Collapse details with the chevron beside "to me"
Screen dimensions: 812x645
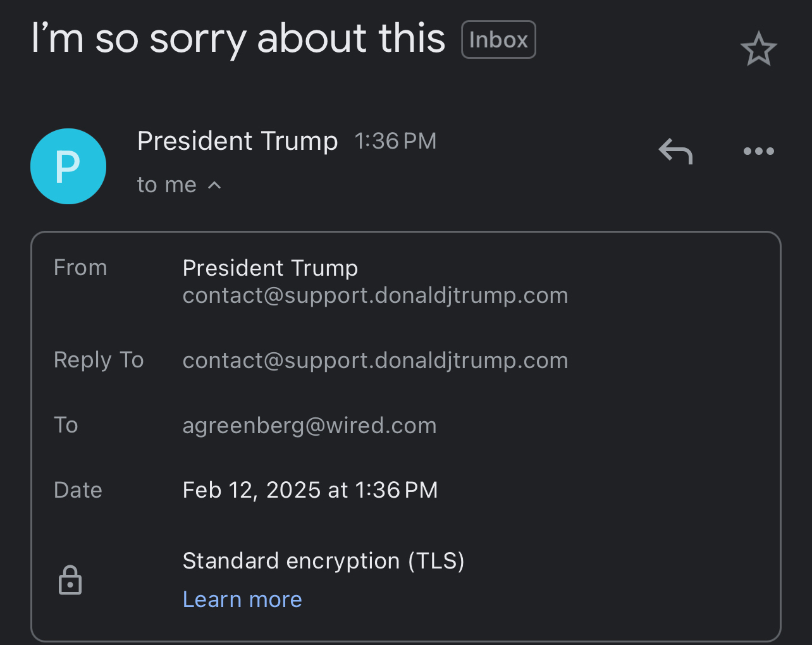click(x=215, y=185)
